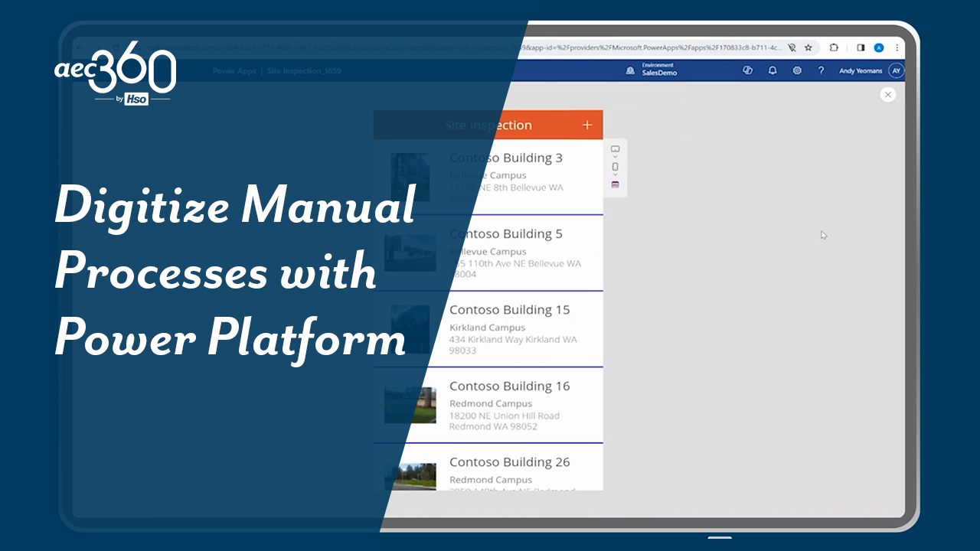Open the Copilot icon in Power Apps header
The width and height of the screenshot is (980, 551).
point(748,70)
